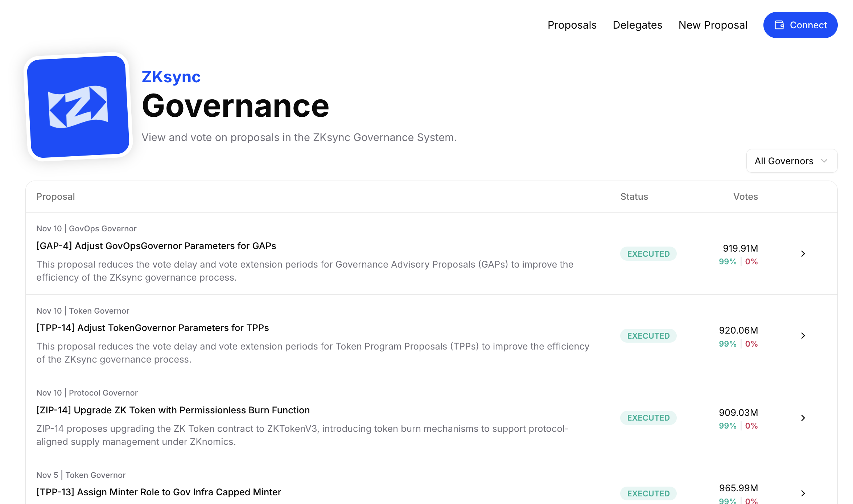Click the wallet icon in Connect button
The width and height of the screenshot is (853, 504).
pos(779,25)
